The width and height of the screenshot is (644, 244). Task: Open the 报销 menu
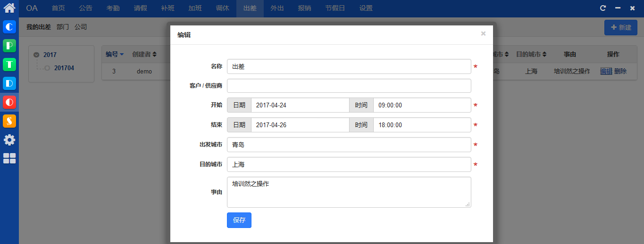coord(305,8)
